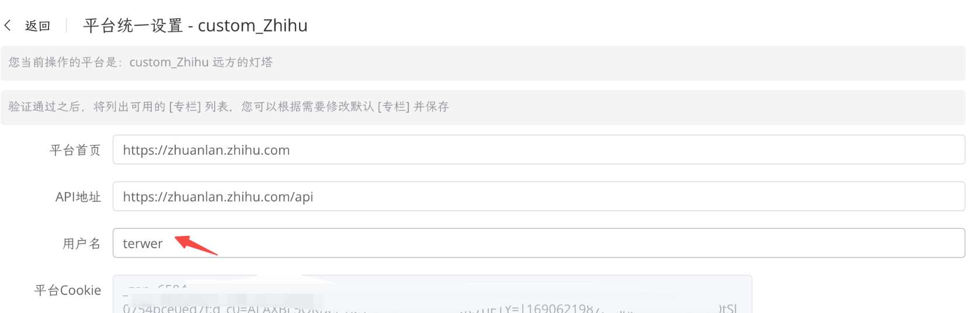Click the 平台首页 field label

tap(75, 150)
